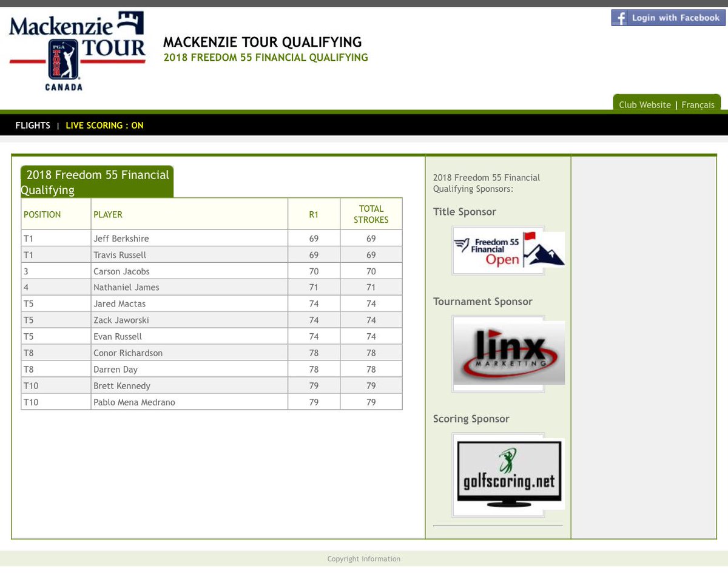Select player Jeff Berkshire
728x576 pixels.
(121, 239)
